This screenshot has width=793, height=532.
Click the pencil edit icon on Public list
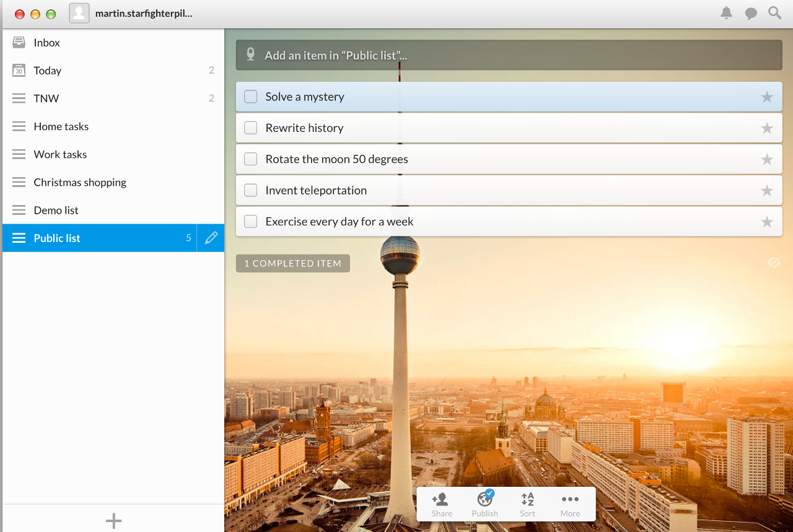[x=211, y=238]
